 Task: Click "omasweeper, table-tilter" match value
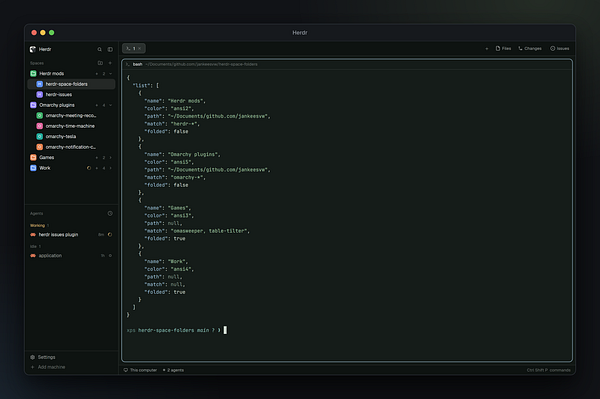click(x=209, y=231)
